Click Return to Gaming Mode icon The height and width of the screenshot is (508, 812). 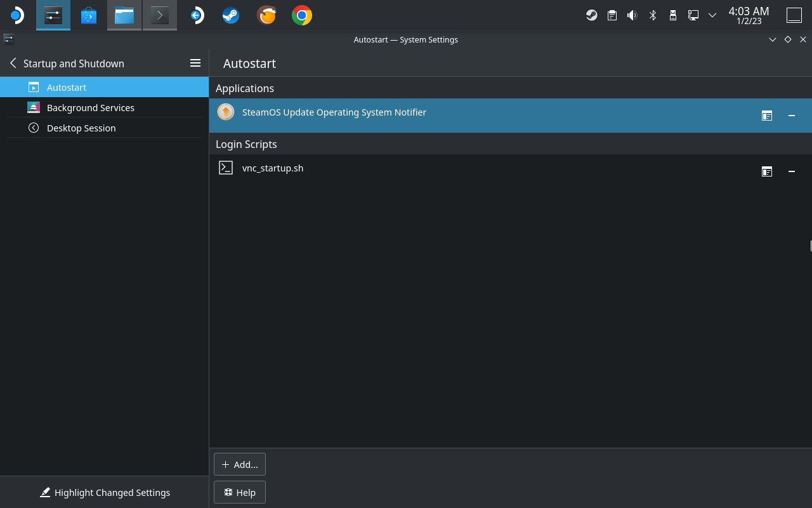[x=197, y=15]
